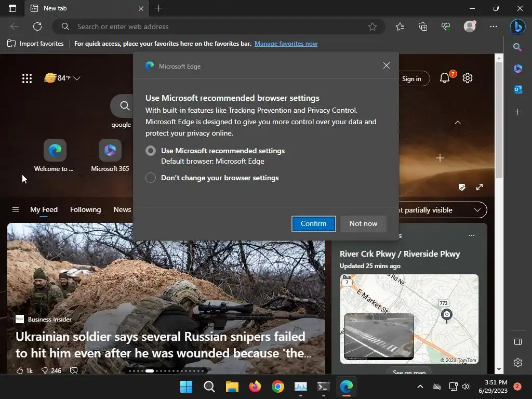This screenshot has height=399, width=532.
Task: Add this page to favorites star
Action: click(x=372, y=26)
